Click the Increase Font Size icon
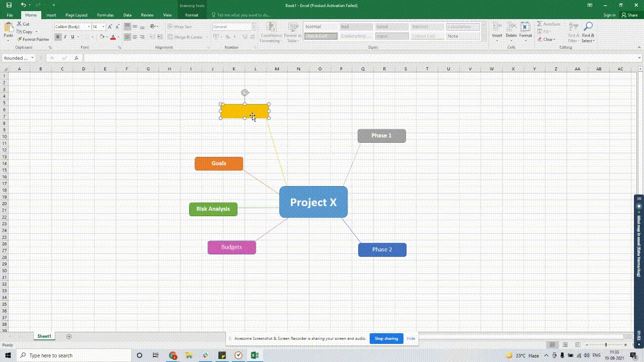The image size is (644, 362). [x=110, y=27]
